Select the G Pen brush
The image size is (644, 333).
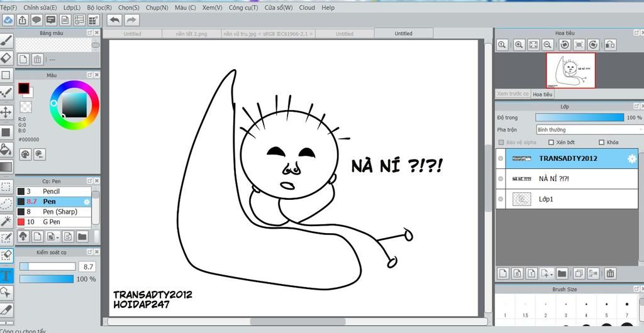tap(52, 222)
